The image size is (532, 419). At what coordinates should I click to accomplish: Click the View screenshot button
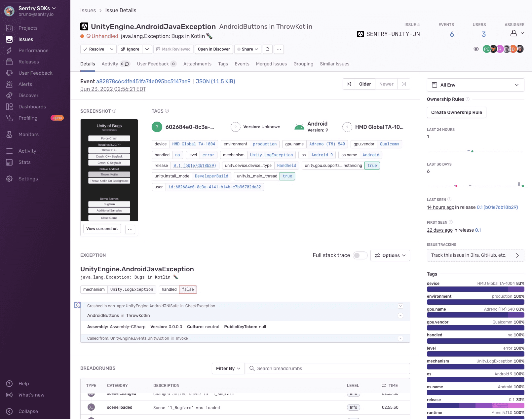pos(102,229)
